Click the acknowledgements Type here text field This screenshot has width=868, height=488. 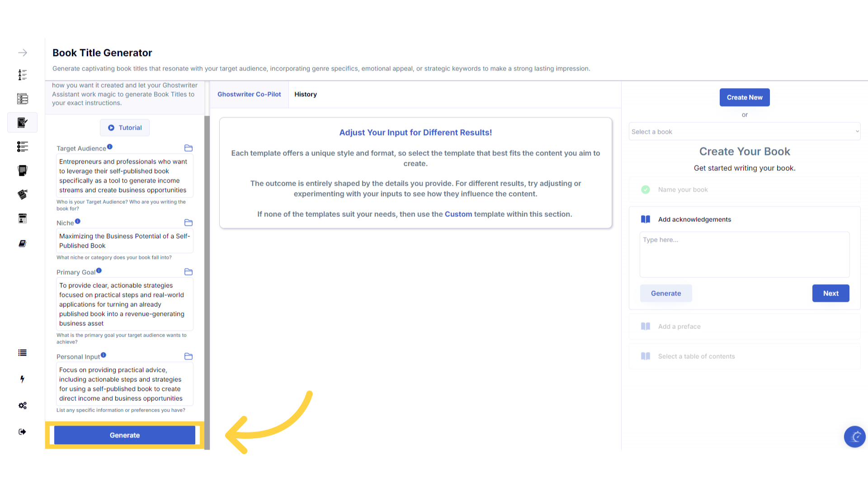745,254
